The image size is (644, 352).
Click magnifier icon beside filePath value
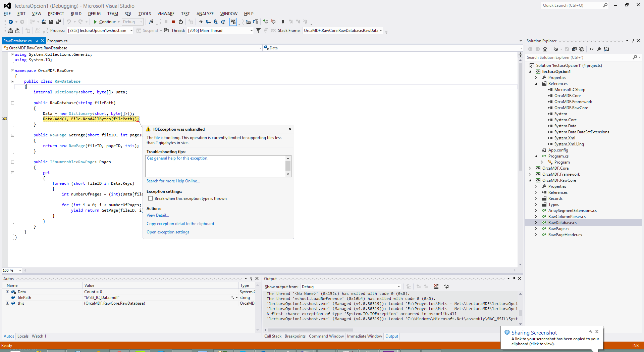(x=232, y=298)
